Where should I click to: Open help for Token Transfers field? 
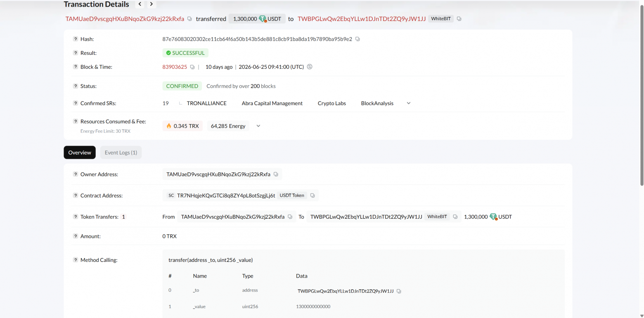(x=76, y=217)
